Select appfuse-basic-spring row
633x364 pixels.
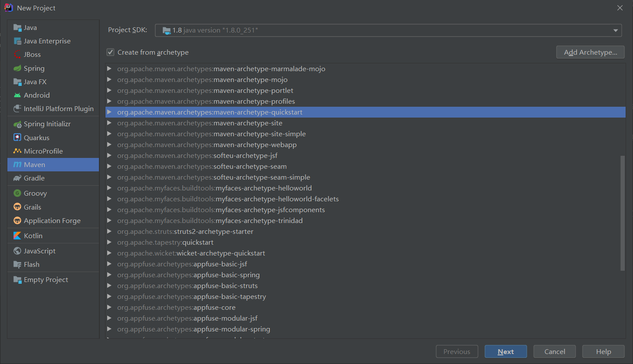click(365, 275)
